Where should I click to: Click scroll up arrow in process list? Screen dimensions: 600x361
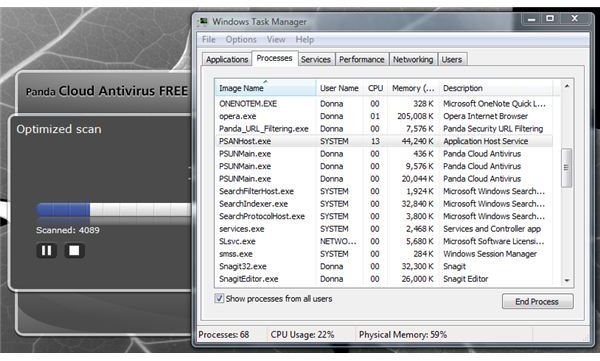567,87
